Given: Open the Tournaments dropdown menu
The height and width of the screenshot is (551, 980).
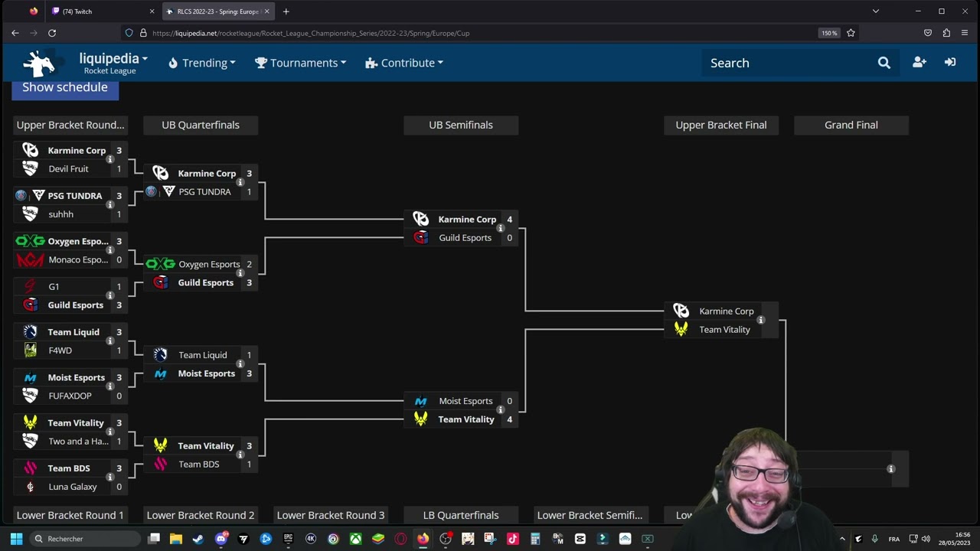Looking at the screenshot, I should click(300, 63).
